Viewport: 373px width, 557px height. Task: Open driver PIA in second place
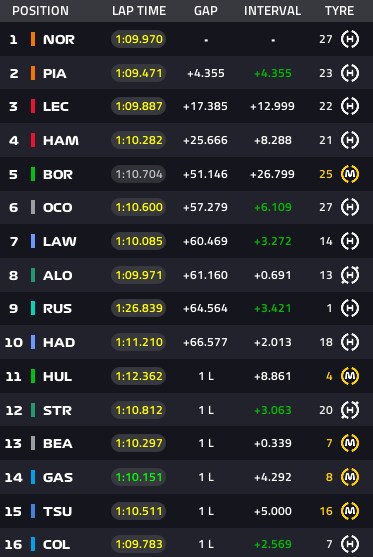coord(55,74)
